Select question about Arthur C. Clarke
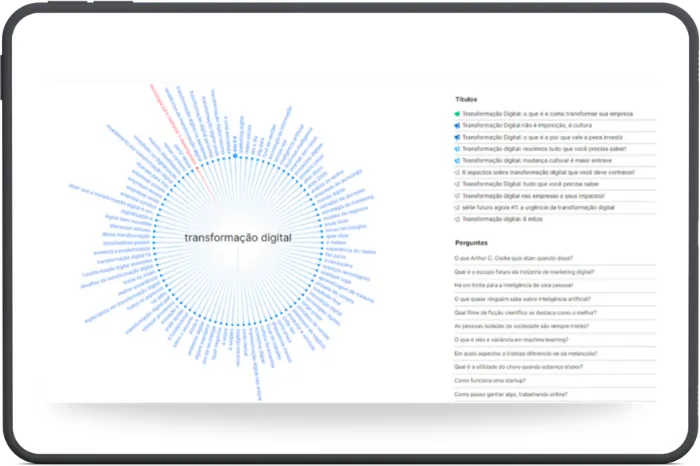The image size is (700, 466). point(513,258)
